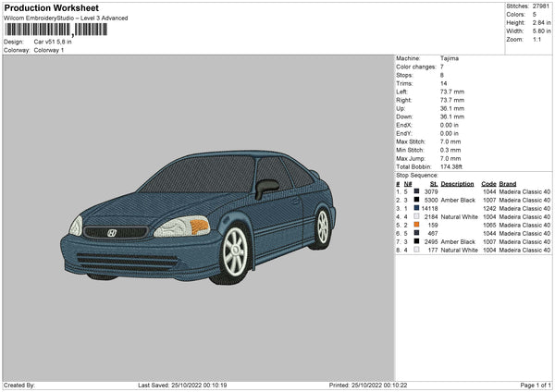Choose the Natural White swatch in stop 4
Image resolution: width=555 pixels, height=392 pixels.
(x=417, y=216)
